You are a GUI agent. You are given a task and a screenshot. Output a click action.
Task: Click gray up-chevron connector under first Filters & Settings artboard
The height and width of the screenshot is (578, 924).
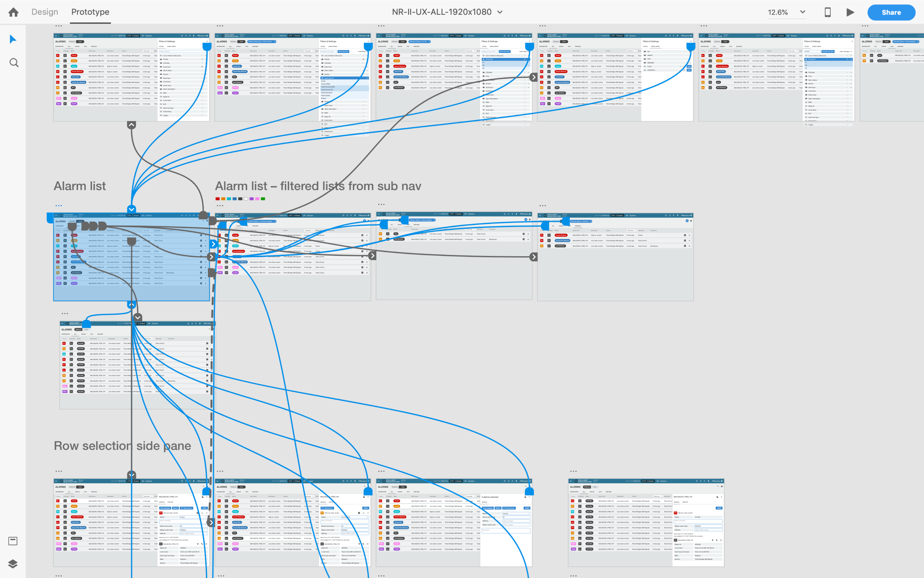pyautogui.click(x=131, y=125)
